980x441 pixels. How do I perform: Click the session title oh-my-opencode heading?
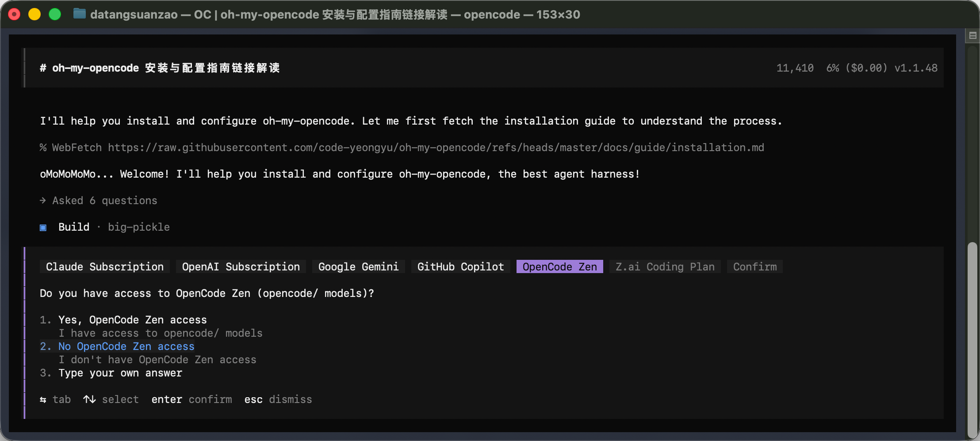pyautogui.click(x=160, y=68)
